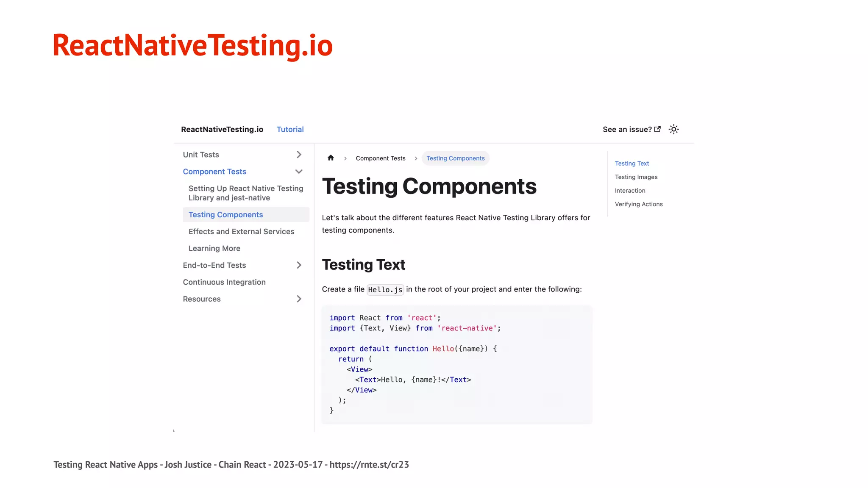Expand the Resources section arrow
This screenshot has width=868, height=488.
299,299
